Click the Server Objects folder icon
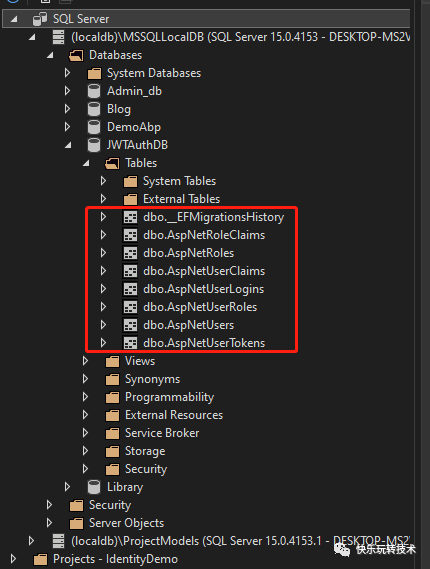430x569 pixels. (76, 523)
